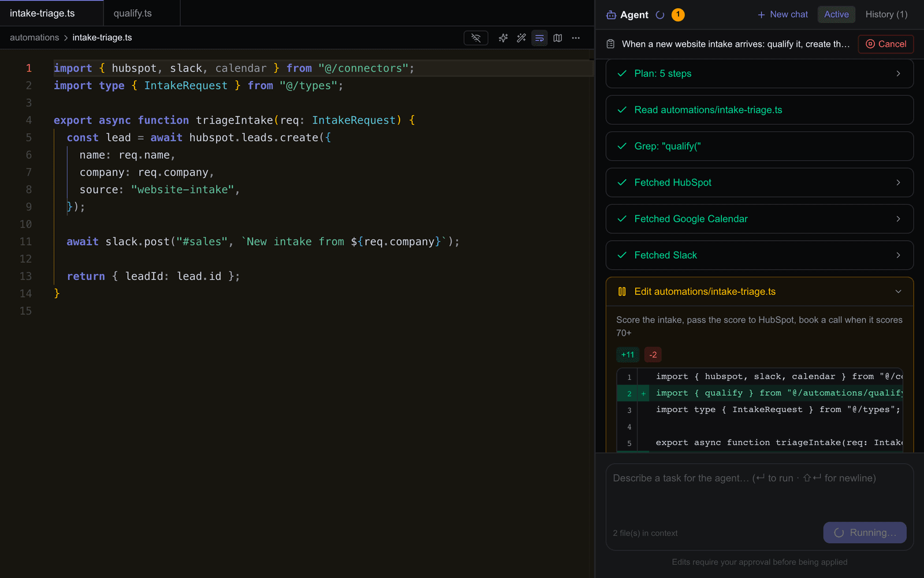Open the editor more options ellipsis menu

point(576,38)
